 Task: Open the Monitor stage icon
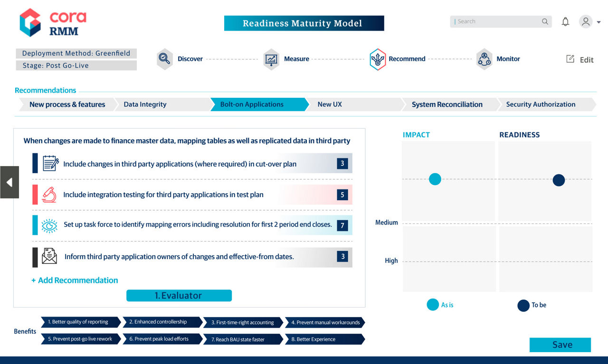[484, 59]
